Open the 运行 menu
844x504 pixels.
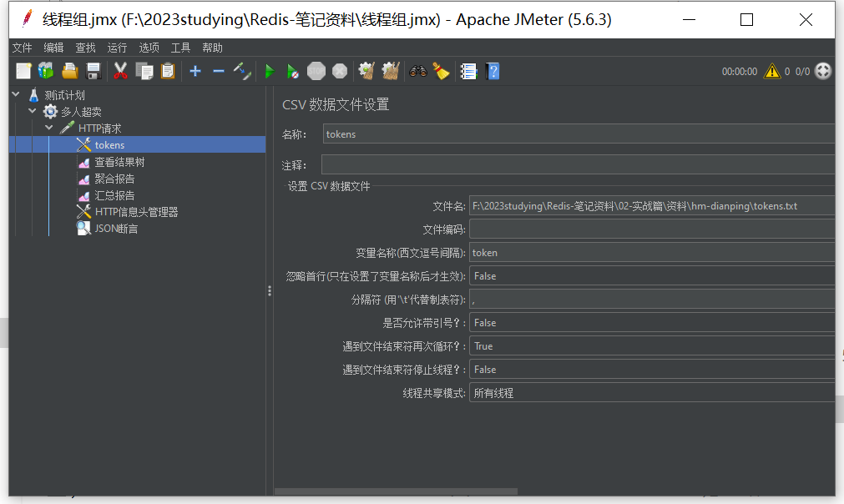tap(117, 48)
